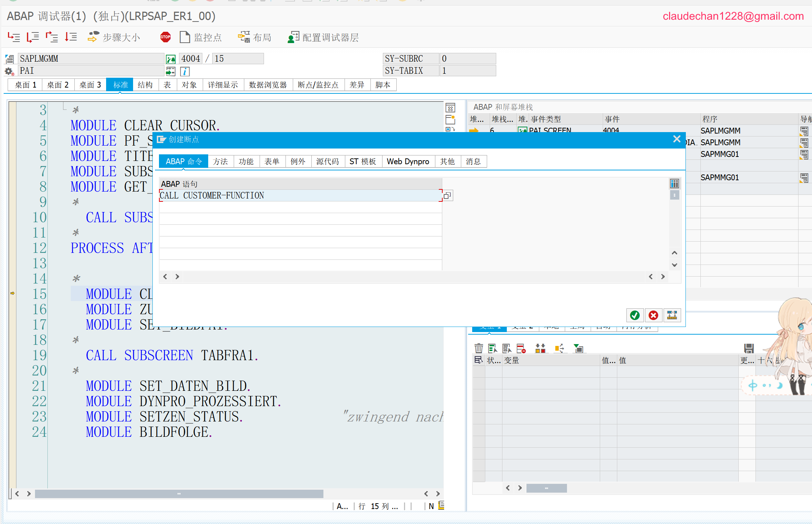Click the 监控点 watchpoint button
812x524 pixels.
click(201, 37)
